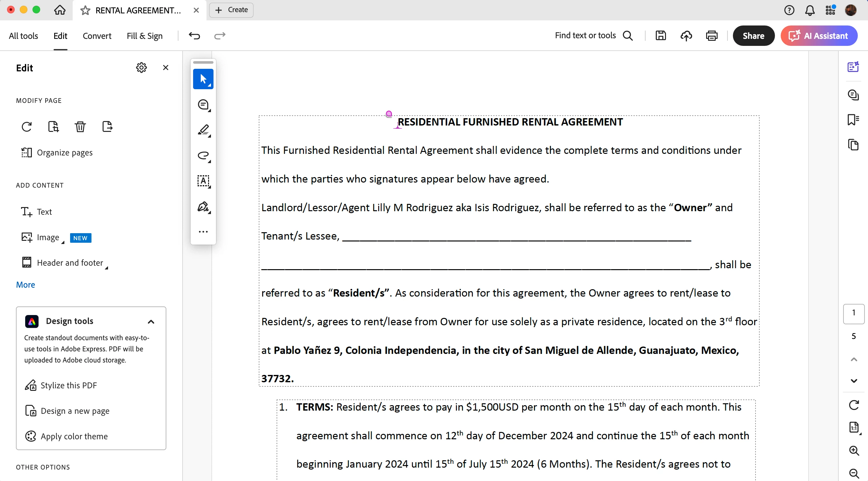
Task: Click the Delete page trash icon
Action: pyautogui.click(x=80, y=127)
